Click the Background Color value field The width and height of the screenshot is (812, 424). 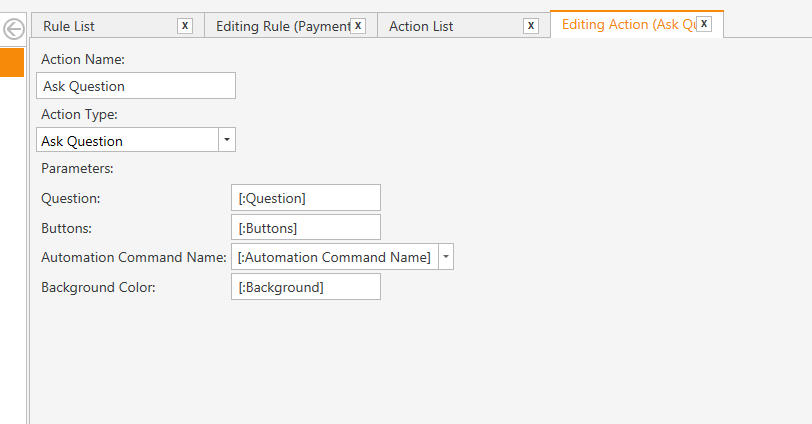click(306, 287)
